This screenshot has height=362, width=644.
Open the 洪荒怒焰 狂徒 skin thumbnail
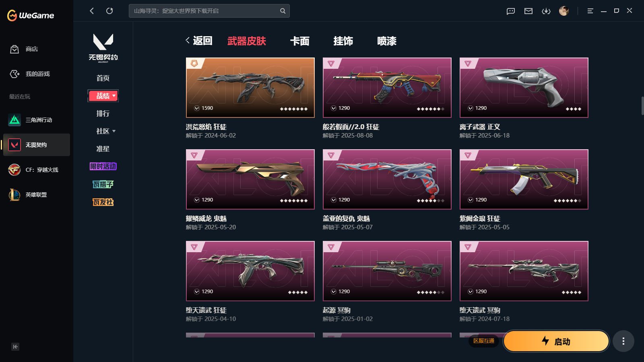click(x=250, y=88)
